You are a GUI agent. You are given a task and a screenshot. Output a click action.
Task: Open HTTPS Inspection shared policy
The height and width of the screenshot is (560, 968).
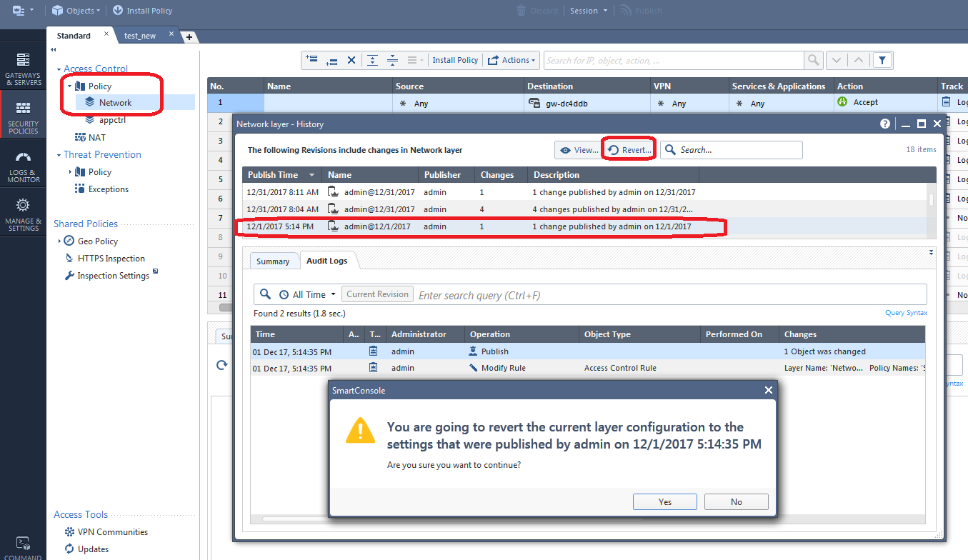point(111,259)
